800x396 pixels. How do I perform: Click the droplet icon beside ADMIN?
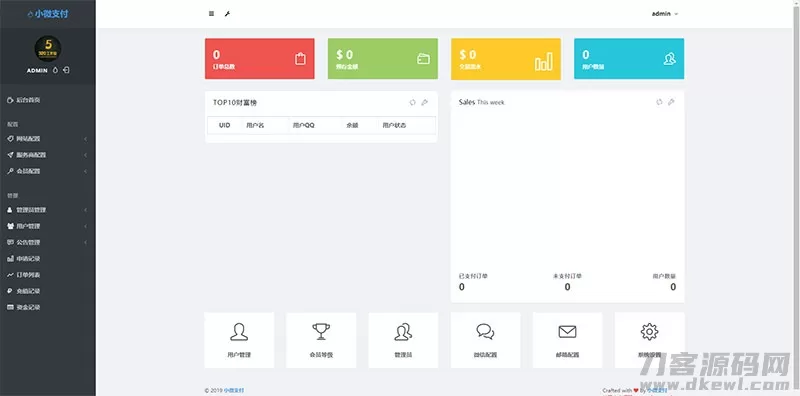tap(56, 70)
